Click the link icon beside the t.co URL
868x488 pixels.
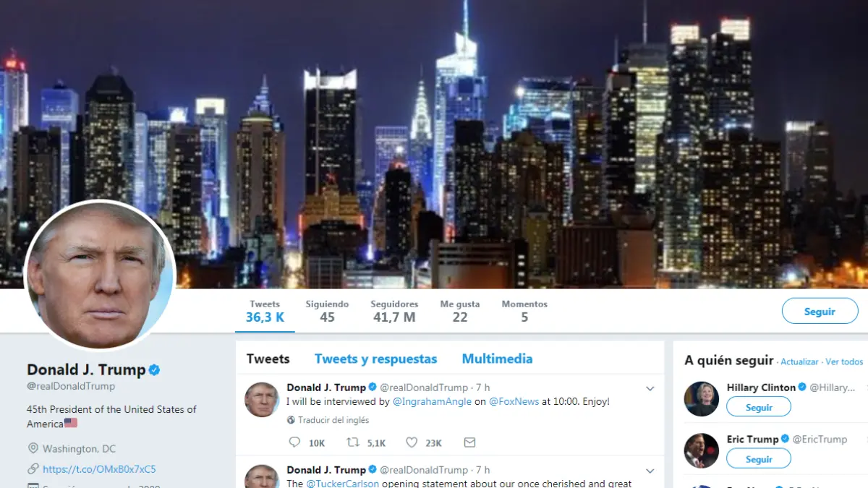pos(33,469)
